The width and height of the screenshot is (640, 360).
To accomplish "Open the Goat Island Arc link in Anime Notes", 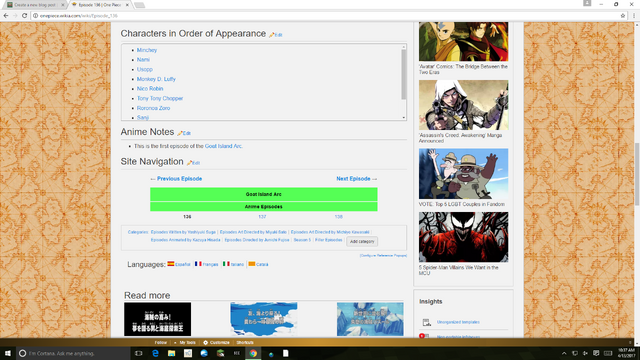I will (x=223, y=146).
